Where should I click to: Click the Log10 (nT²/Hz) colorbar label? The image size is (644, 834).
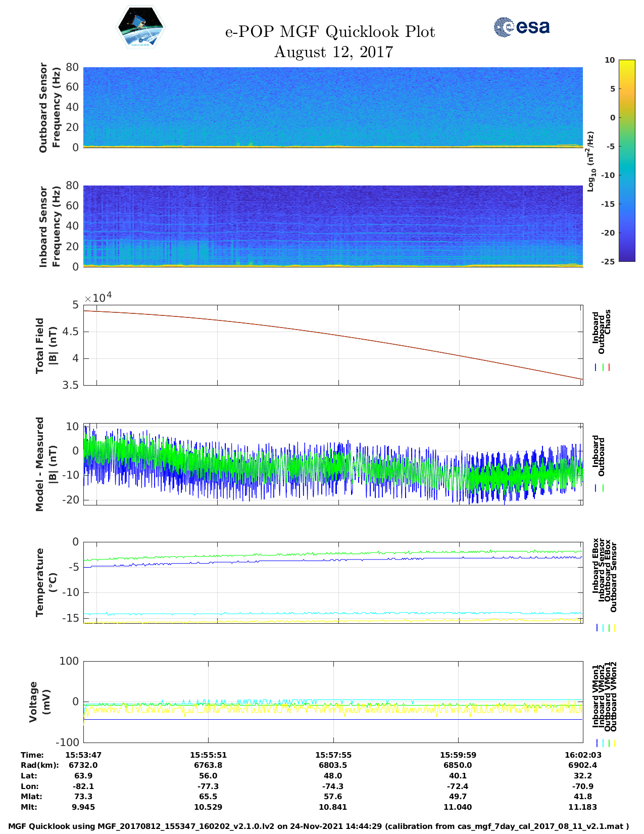click(x=590, y=161)
